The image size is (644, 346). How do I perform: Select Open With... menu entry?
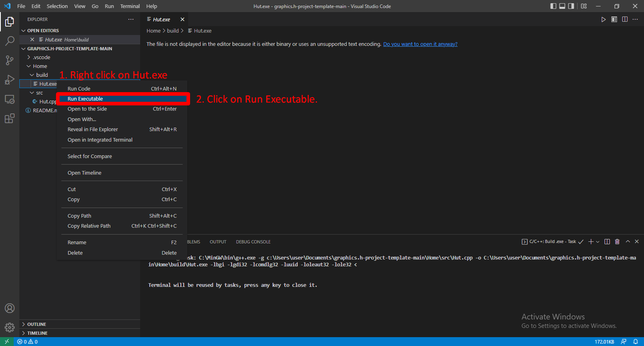click(x=122, y=119)
